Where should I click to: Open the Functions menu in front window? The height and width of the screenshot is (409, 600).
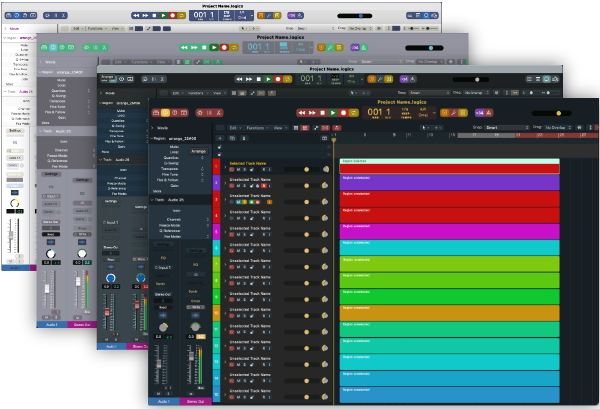(256, 128)
